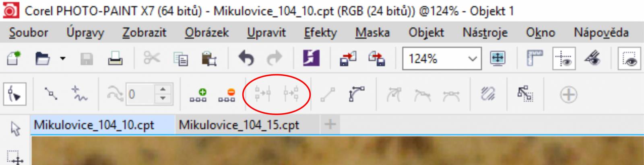Select the Add node icon
This screenshot has width=644, height=165.
coord(198,95)
